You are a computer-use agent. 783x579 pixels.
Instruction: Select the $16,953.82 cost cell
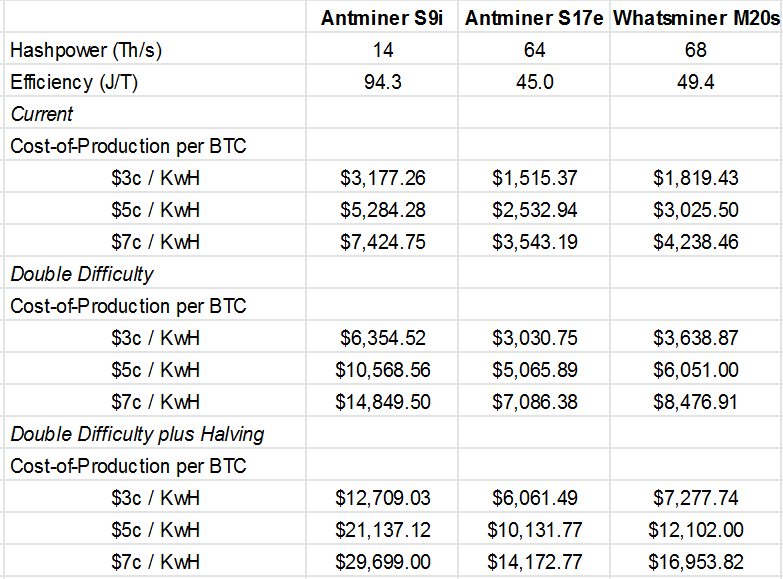tap(696, 562)
